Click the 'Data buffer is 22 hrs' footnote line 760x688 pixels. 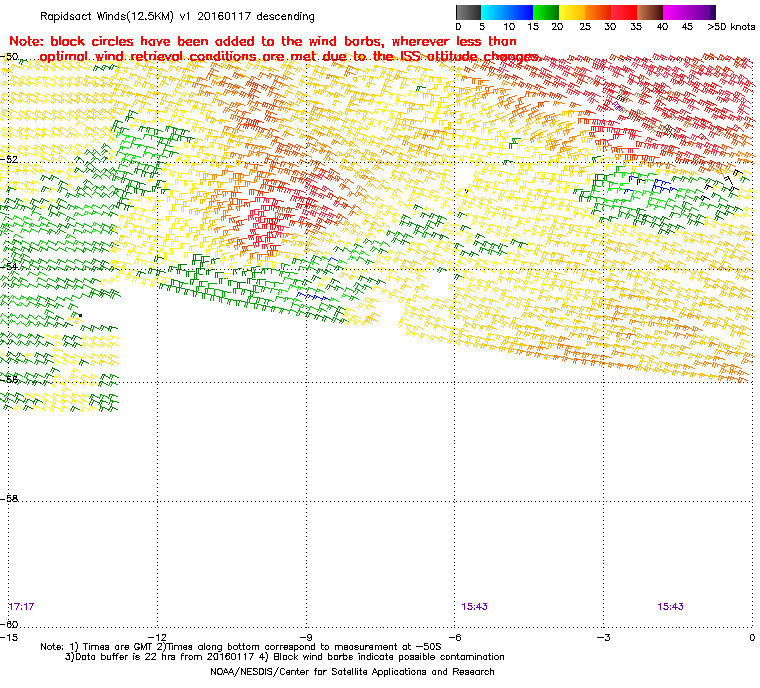tap(285, 657)
